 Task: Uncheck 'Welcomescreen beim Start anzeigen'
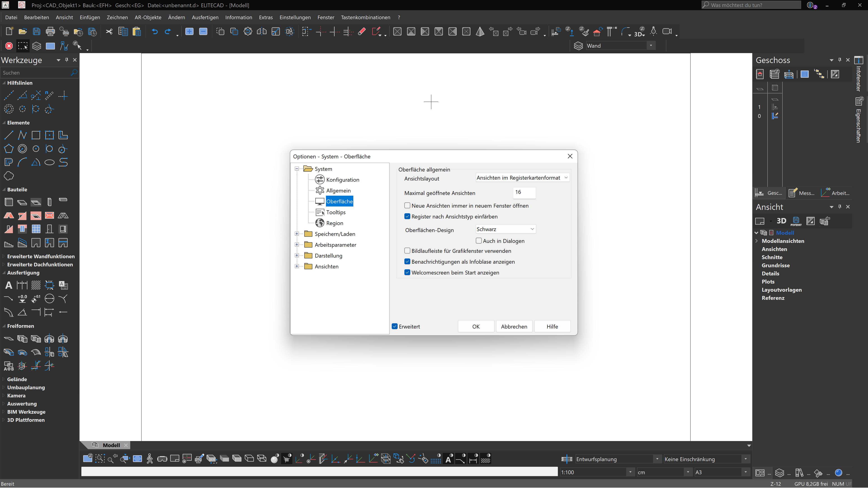[407, 272]
